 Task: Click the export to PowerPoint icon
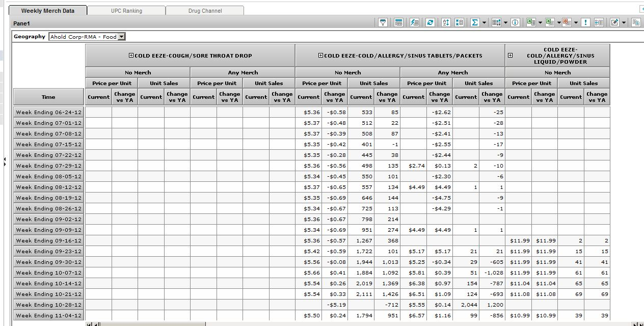(x=566, y=22)
